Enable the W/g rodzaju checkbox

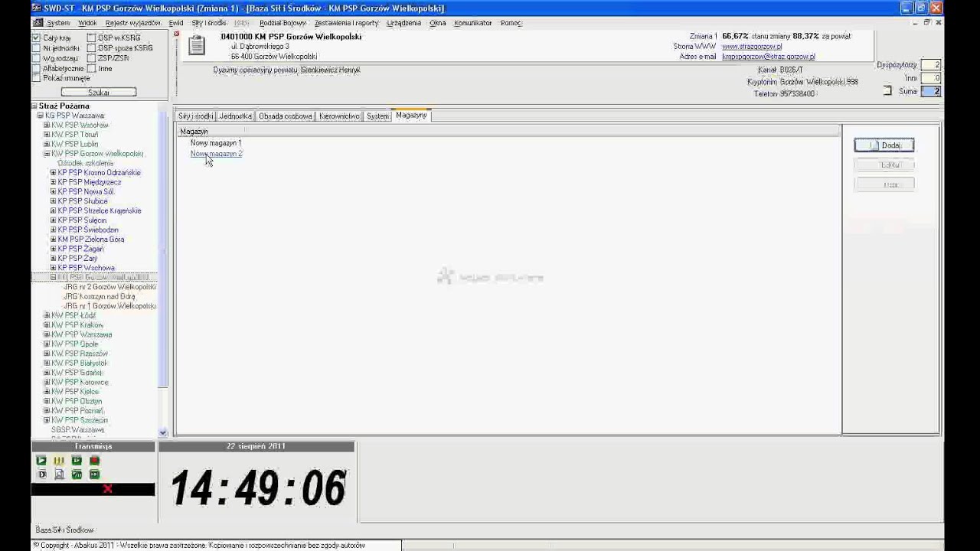pos(36,58)
